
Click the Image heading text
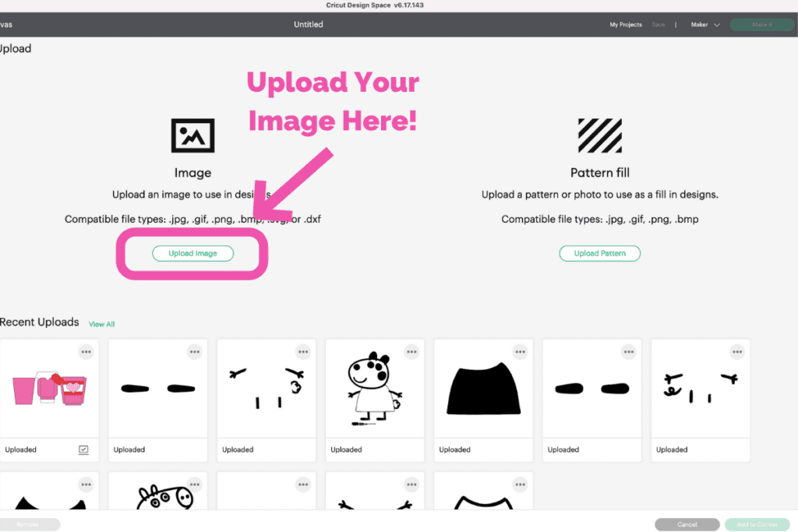click(193, 173)
